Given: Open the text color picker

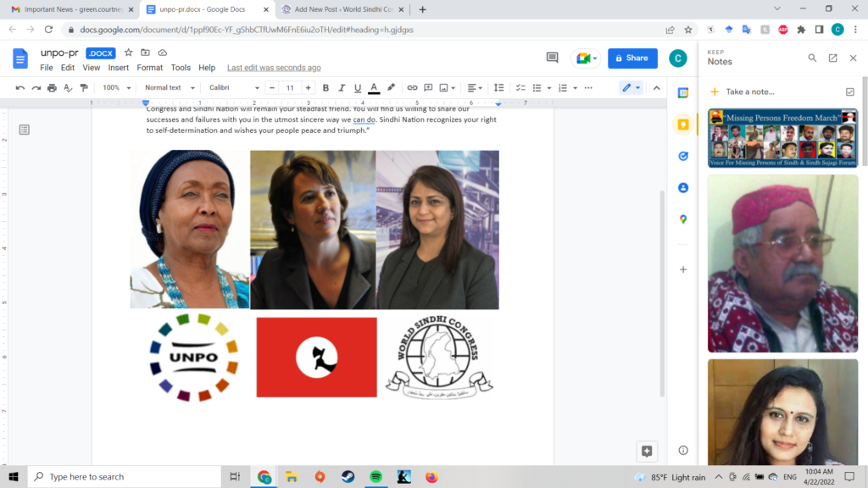Looking at the screenshot, I should click(374, 88).
